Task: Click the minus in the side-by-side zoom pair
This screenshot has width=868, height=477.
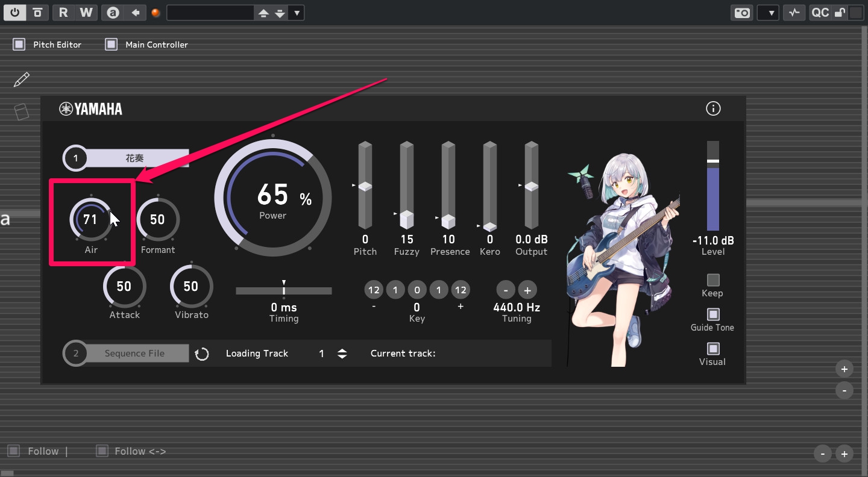Action: coord(823,454)
